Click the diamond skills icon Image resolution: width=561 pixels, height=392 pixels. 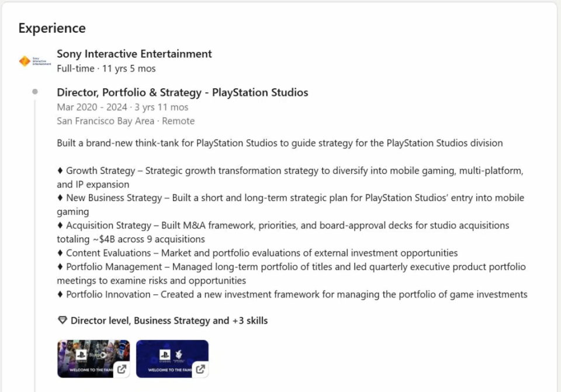[x=62, y=320]
